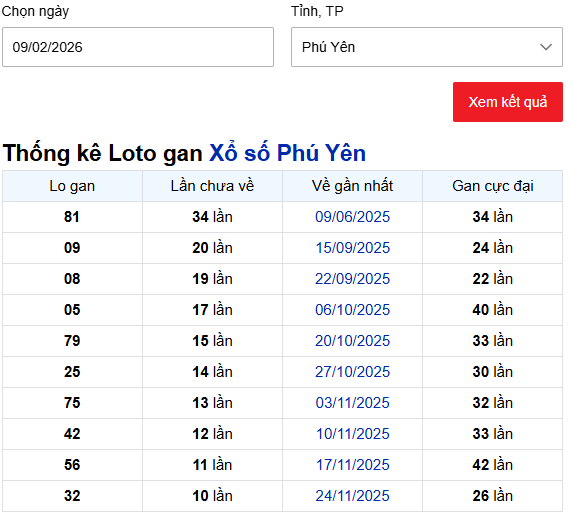
Task: Open date link 06/10/2025
Action: (x=353, y=310)
